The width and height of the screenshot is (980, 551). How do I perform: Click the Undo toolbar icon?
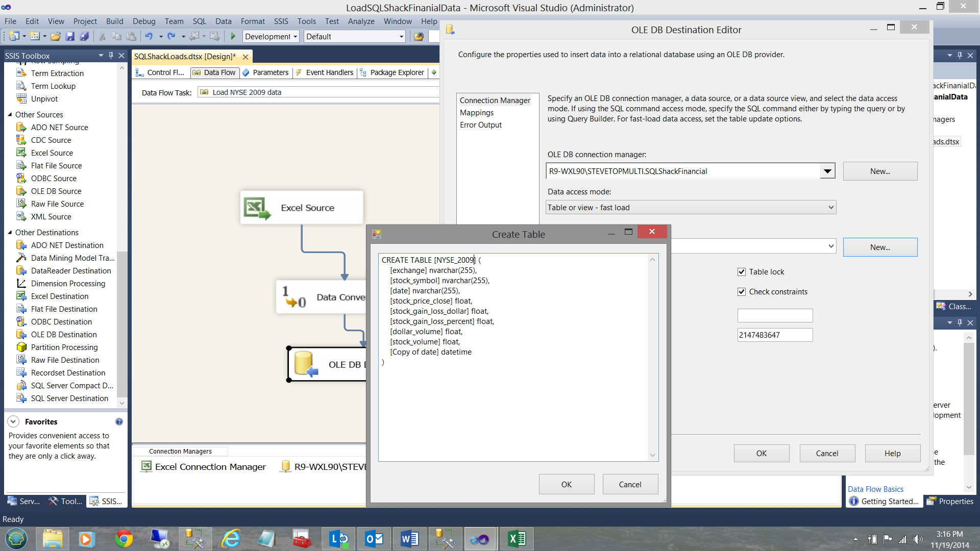(149, 36)
